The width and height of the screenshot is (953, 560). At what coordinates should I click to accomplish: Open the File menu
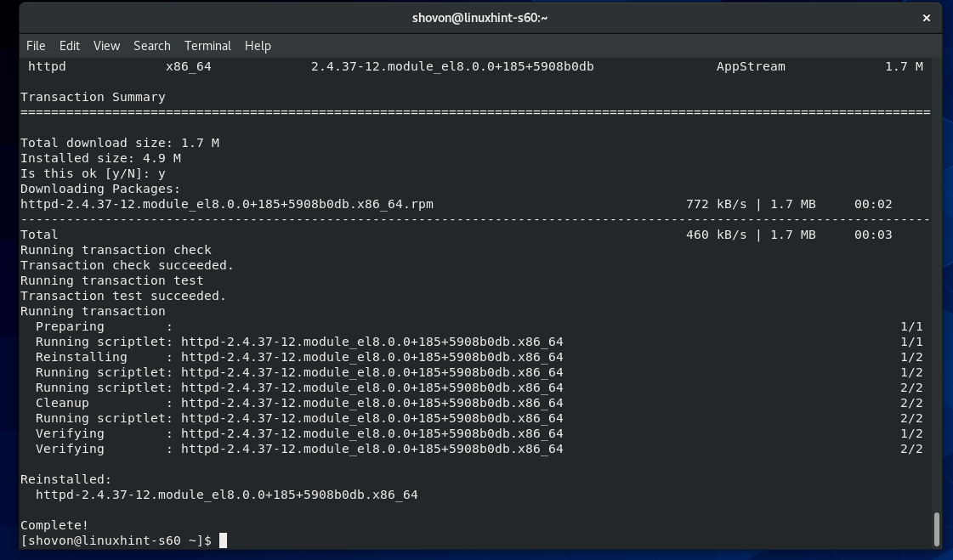[x=36, y=46]
